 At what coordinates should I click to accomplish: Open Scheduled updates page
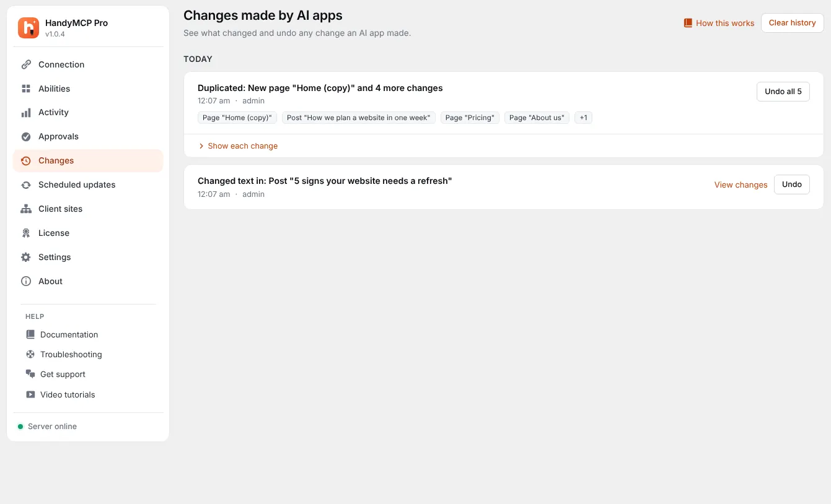pos(88,185)
